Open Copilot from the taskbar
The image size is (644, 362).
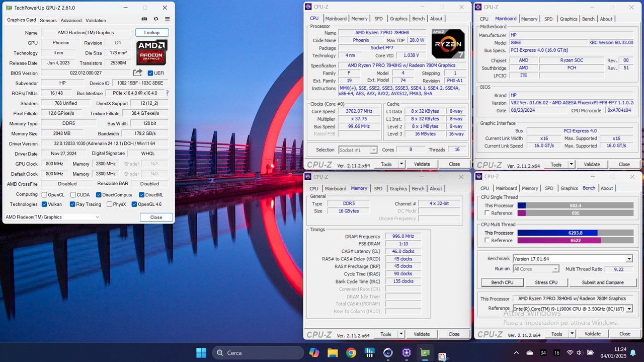pyautogui.click(x=314, y=352)
